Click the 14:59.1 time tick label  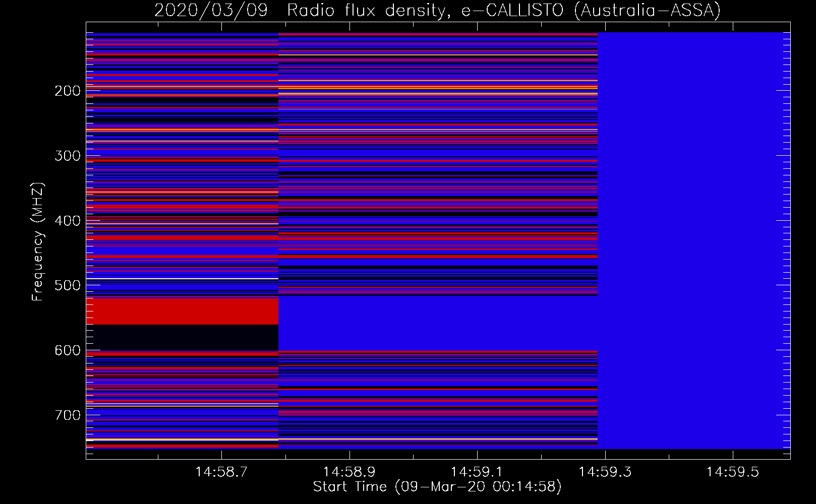[477, 472]
